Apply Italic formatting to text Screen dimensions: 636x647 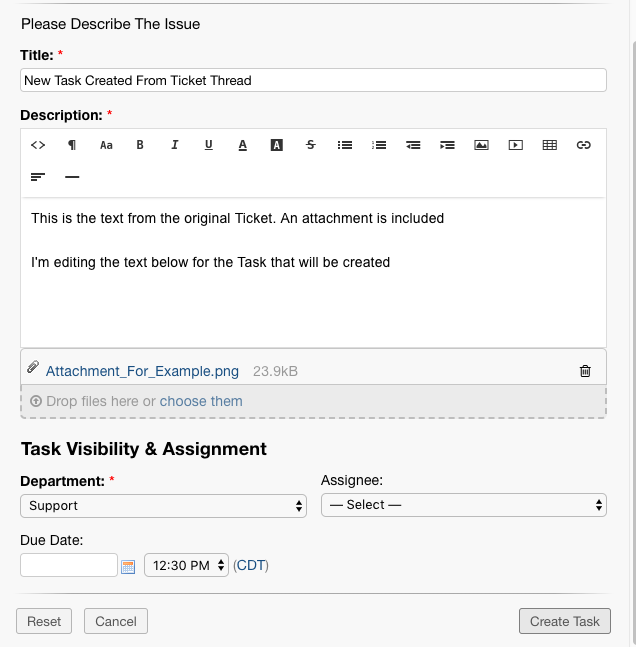point(174,145)
